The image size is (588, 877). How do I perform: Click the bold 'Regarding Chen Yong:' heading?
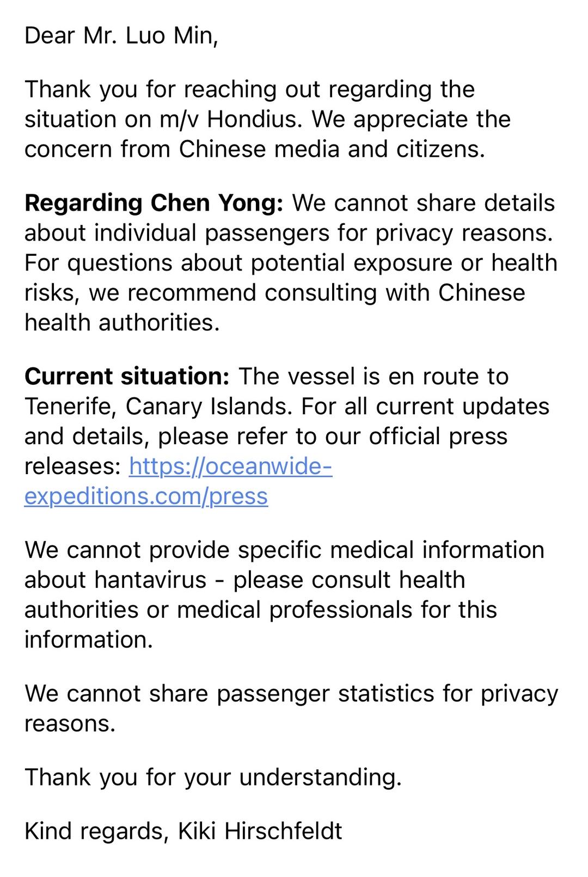[154, 204]
